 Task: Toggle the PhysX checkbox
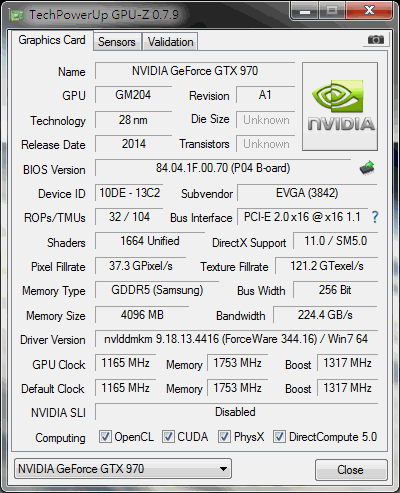pyautogui.click(x=224, y=436)
